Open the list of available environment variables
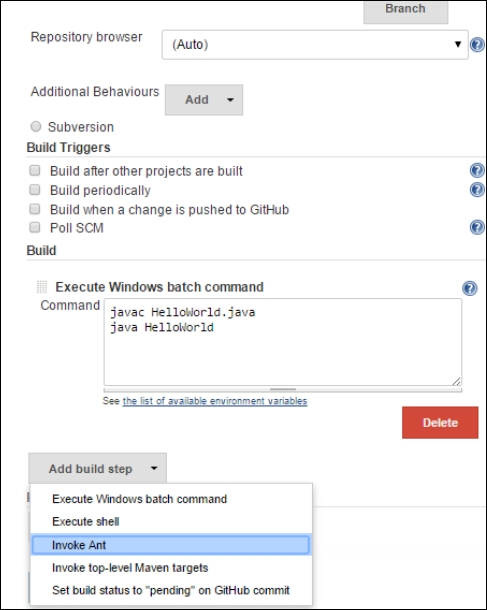487x610 pixels. (x=215, y=401)
